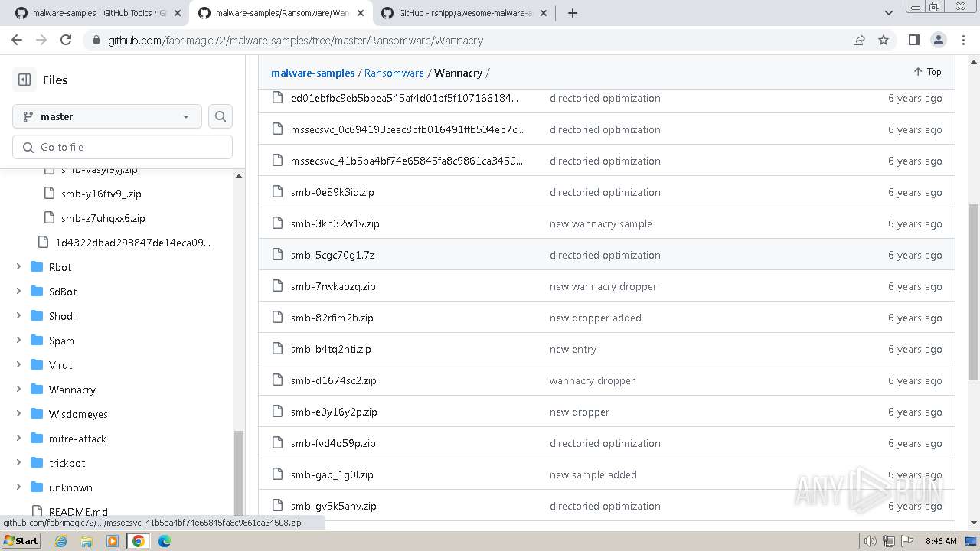Open the Windows Start menu
The height and width of the screenshot is (551, 980).
tap(21, 540)
